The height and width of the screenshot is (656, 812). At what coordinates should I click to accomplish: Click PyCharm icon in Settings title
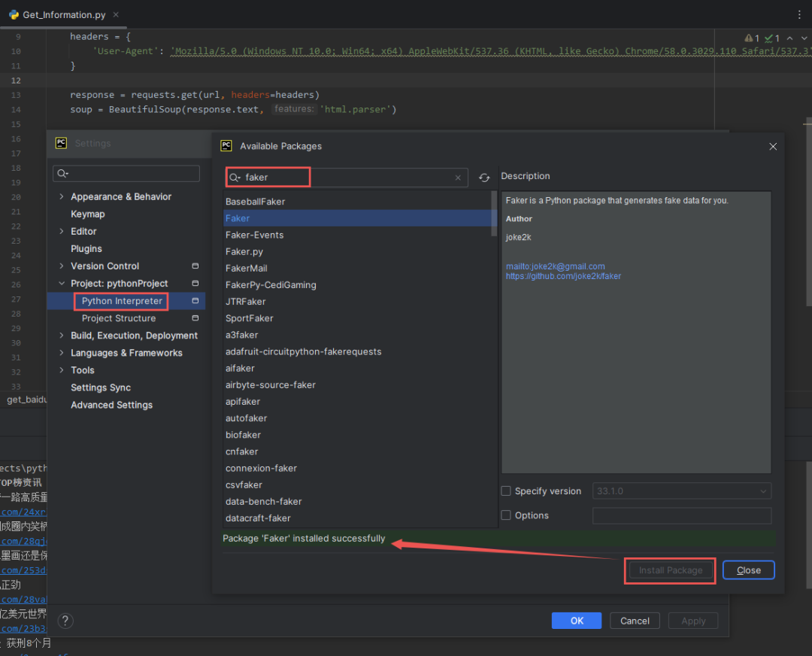(61, 143)
